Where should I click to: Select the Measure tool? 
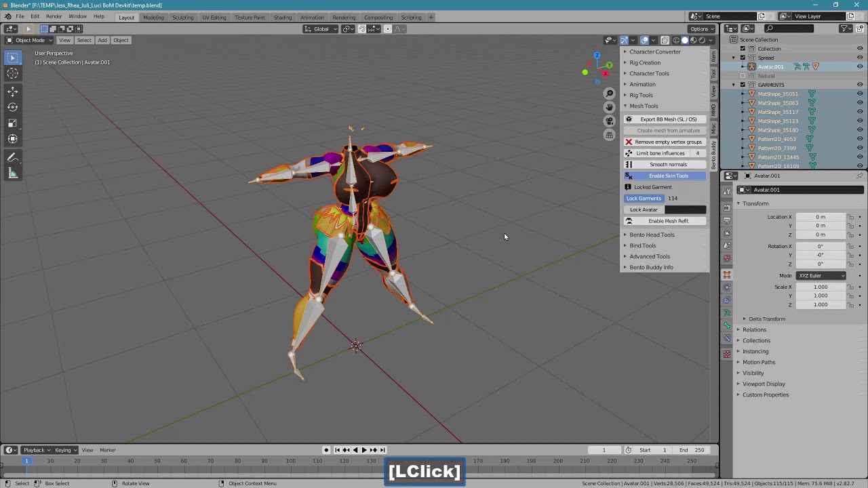(x=13, y=174)
